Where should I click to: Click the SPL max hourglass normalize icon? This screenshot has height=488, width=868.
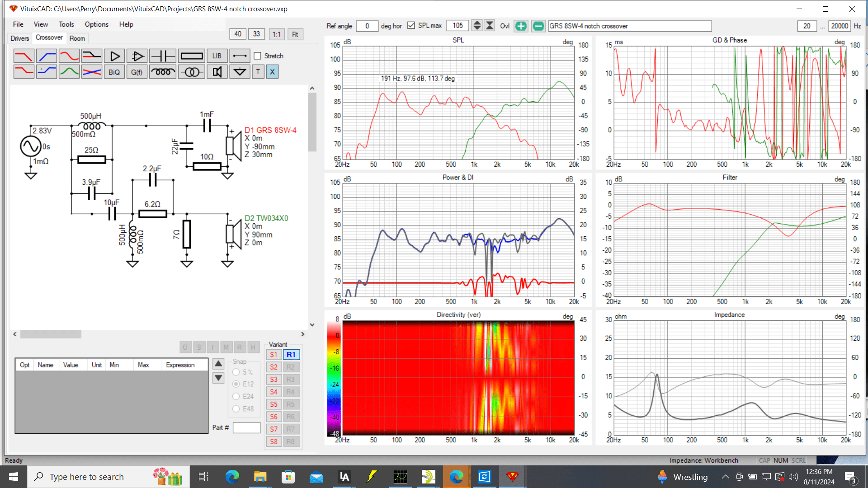(x=490, y=26)
